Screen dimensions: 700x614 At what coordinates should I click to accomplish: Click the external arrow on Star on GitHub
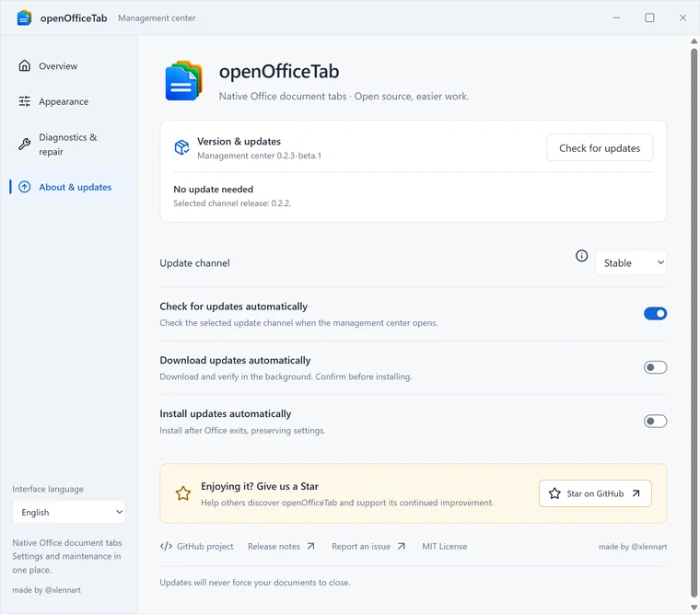click(x=636, y=493)
